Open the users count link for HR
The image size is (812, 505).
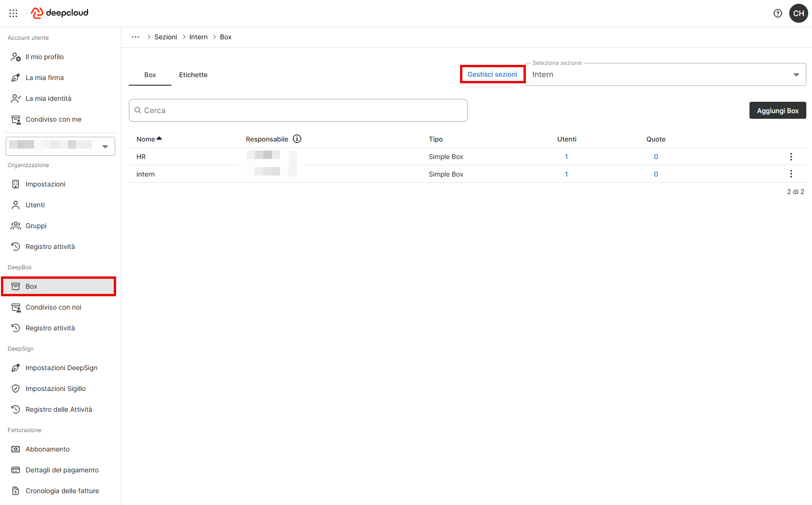(566, 157)
